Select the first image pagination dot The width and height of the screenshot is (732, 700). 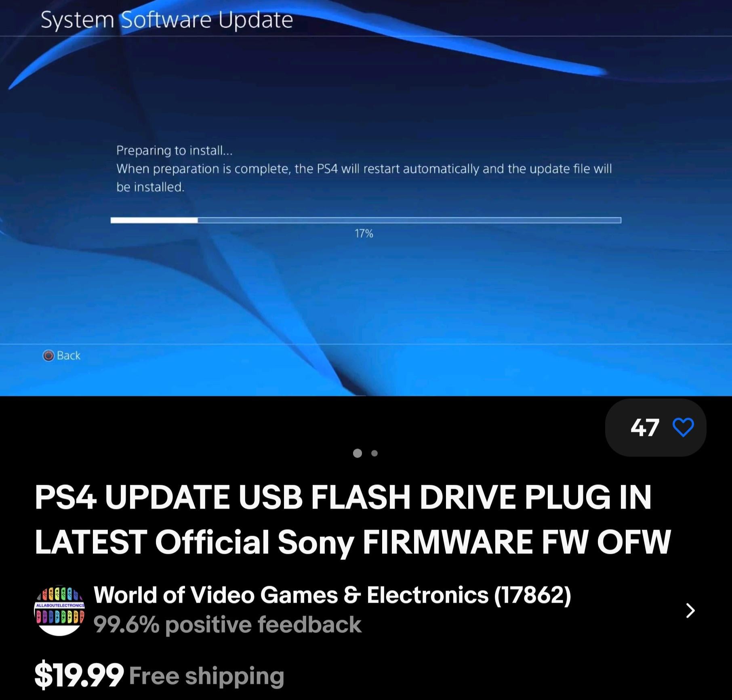357,453
